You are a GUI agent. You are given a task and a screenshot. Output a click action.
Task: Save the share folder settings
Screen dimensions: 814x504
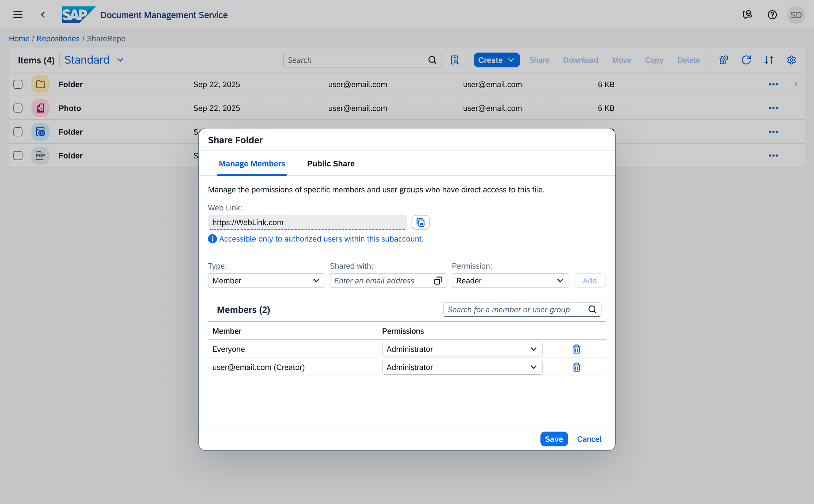pyautogui.click(x=554, y=439)
